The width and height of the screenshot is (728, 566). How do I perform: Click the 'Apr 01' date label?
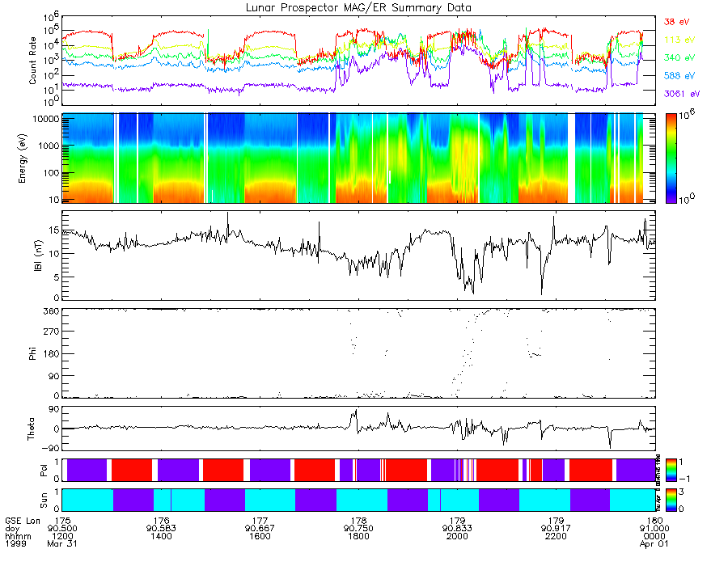(654, 543)
